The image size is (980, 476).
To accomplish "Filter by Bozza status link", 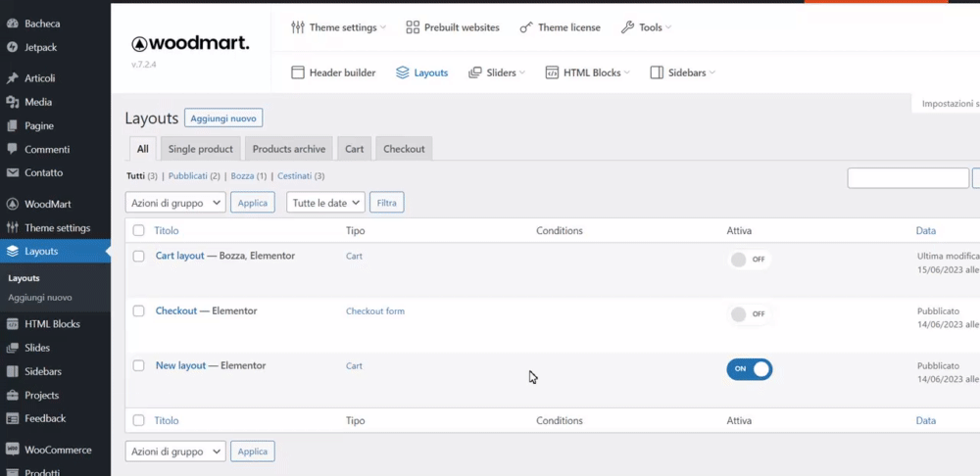I will tap(242, 176).
